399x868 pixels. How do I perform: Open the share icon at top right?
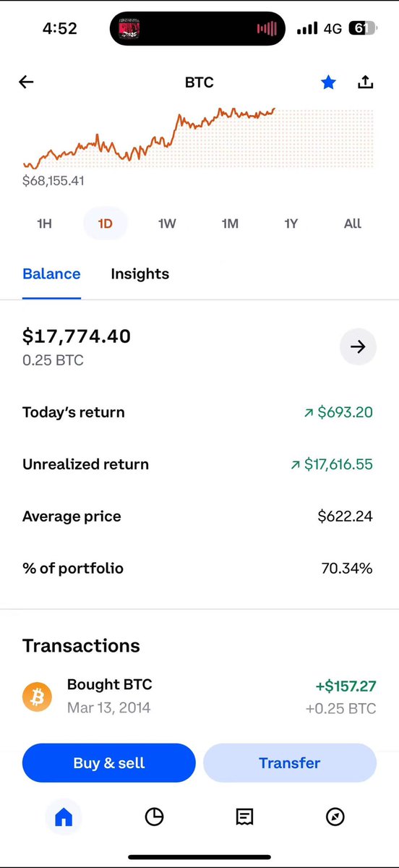point(366,82)
